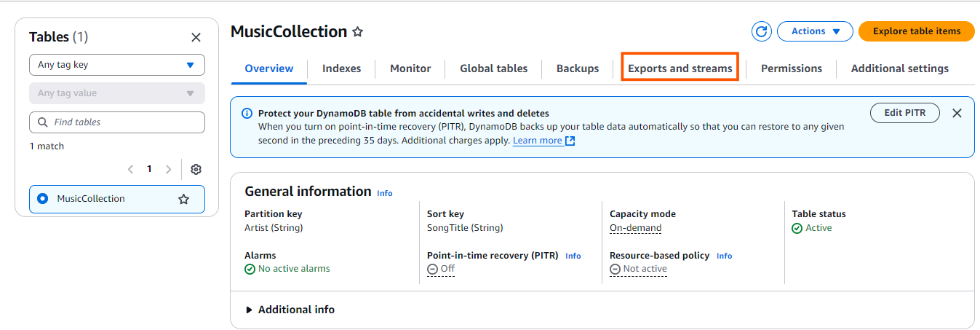Click the info icon in the PITR banner
Viewport: 980px width, 330px height.
[247, 114]
